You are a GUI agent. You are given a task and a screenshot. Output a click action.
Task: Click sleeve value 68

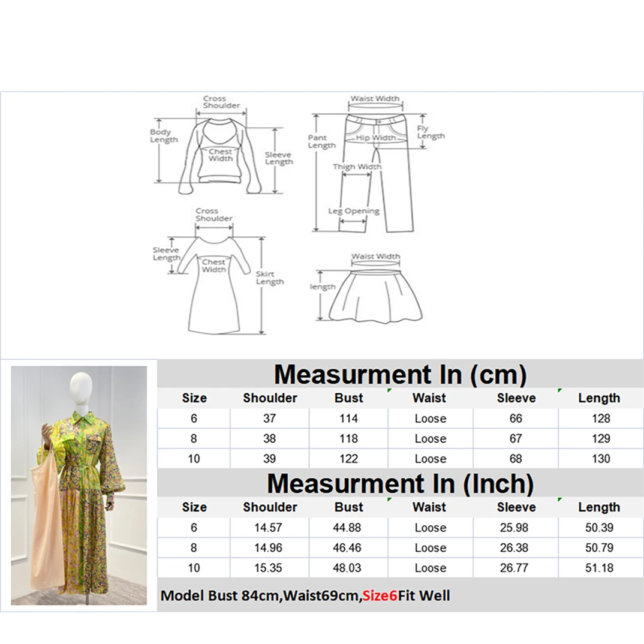tap(516, 459)
